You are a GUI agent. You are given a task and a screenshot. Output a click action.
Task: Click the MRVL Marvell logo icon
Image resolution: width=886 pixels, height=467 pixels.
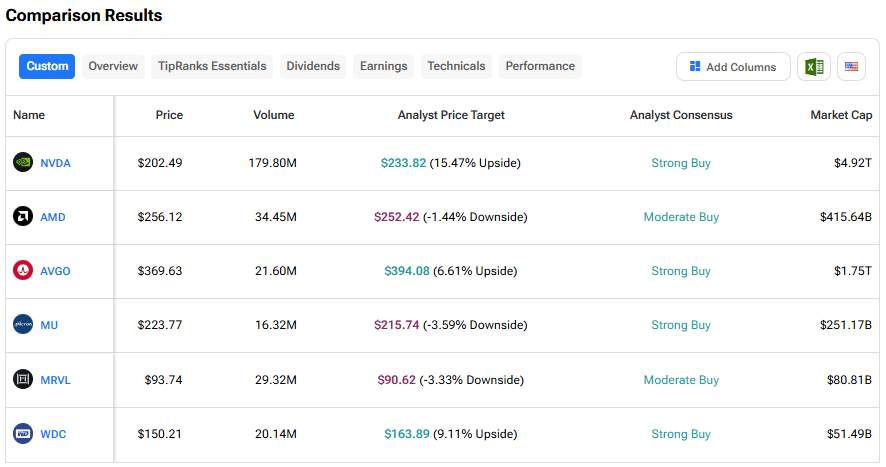(x=23, y=380)
